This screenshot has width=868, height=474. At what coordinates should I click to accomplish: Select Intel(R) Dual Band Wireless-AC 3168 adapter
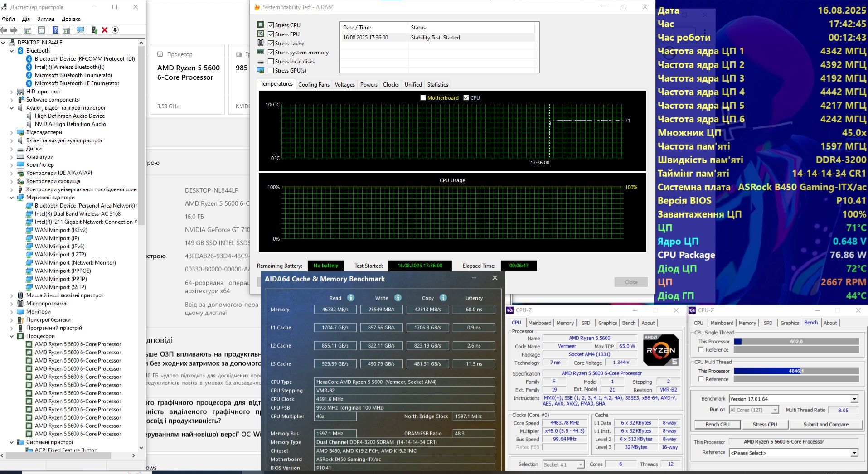[78, 214]
